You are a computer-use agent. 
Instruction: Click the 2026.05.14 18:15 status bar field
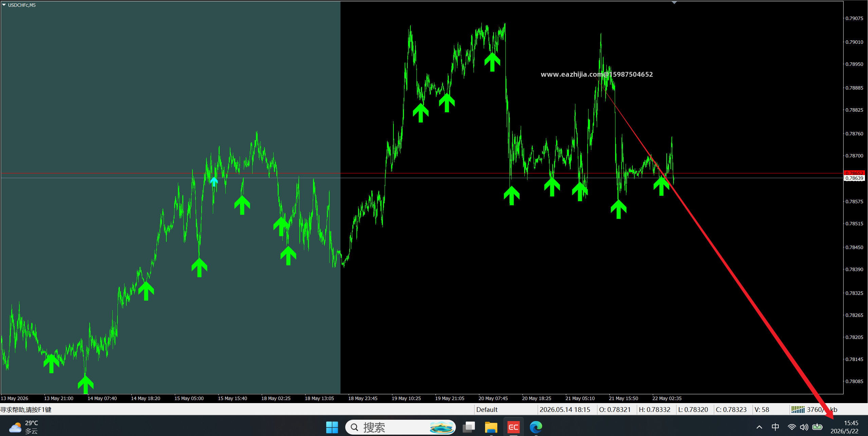click(565, 410)
